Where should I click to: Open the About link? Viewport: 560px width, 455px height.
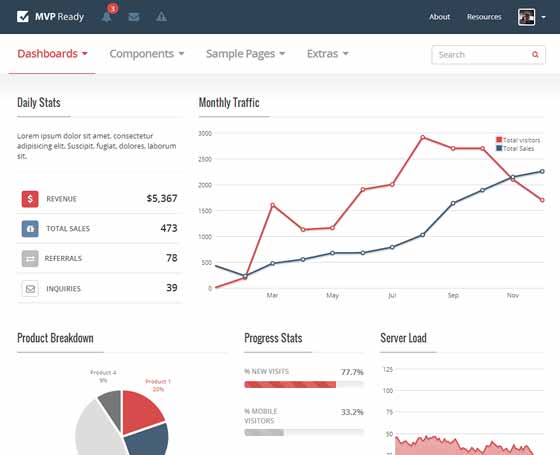[x=439, y=17]
